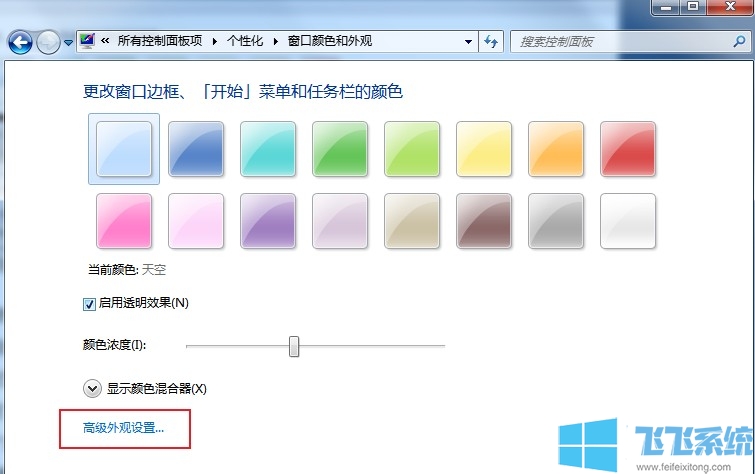Open address bar history dropdown
755x474 pixels.
(x=468, y=42)
